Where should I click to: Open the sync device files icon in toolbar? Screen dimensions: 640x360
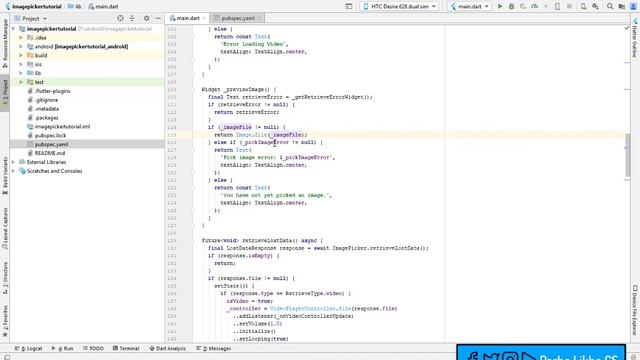[x=584, y=7]
